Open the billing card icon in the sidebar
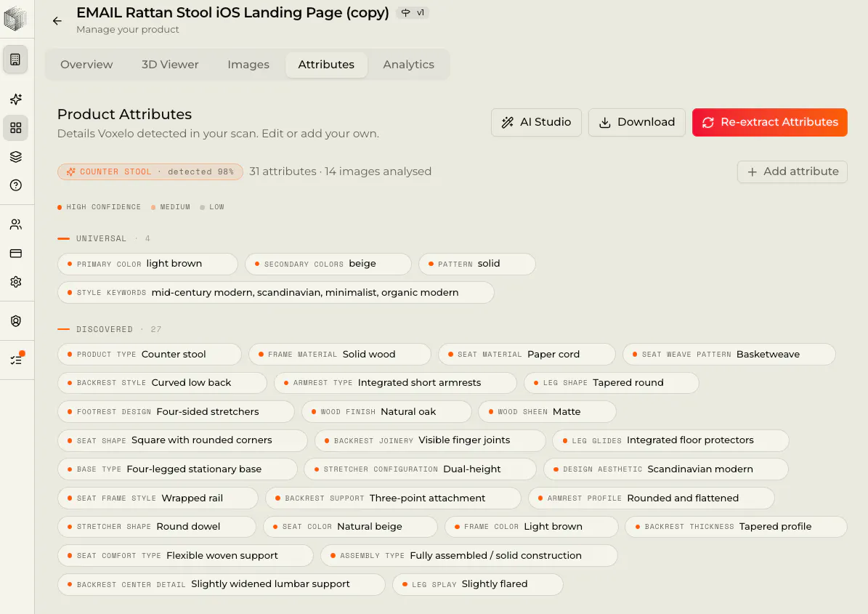The image size is (868, 614). (15, 253)
